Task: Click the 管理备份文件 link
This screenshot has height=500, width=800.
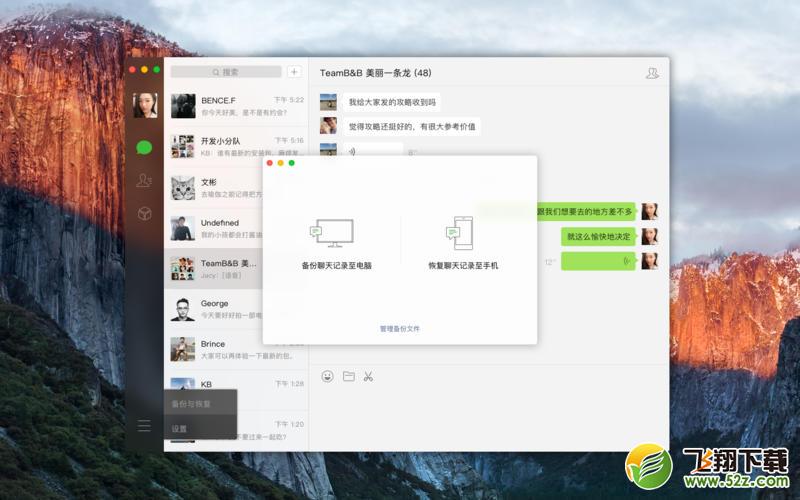Action: point(400,328)
